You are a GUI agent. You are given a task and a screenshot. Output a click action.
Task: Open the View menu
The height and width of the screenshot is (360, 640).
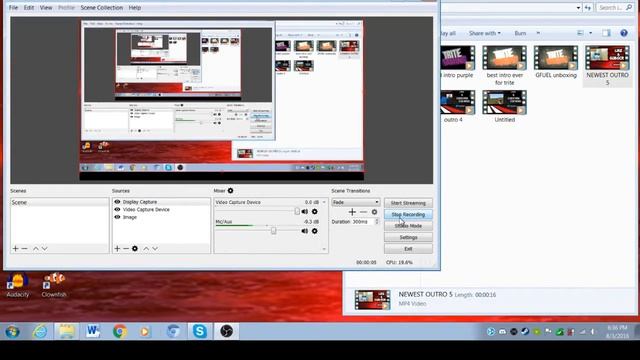click(46, 7)
